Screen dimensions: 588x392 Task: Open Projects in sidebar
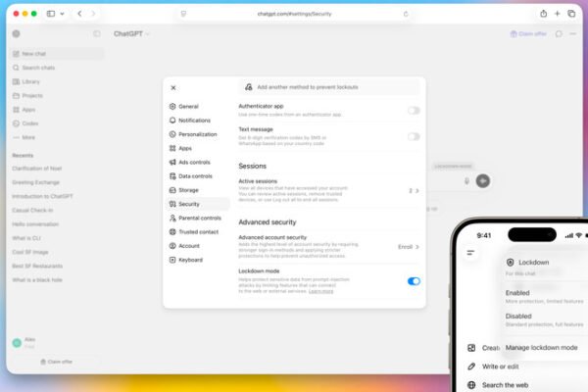pyautogui.click(x=27, y=96)
